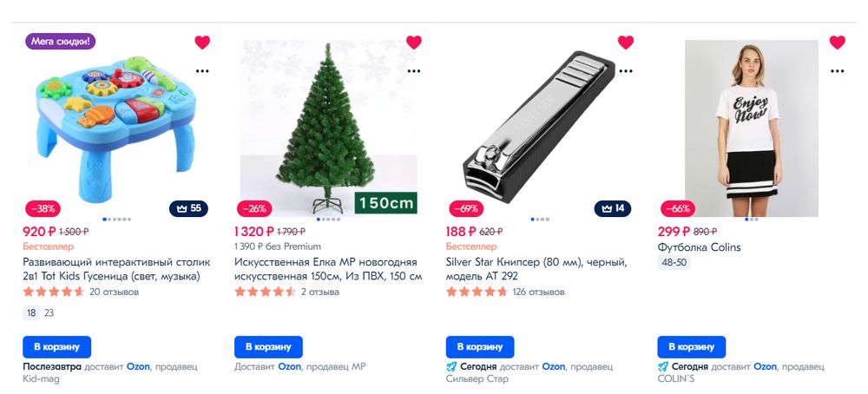The height and width of the screenshot is (394, 868).
Task: Click the -69% discount badge on the clipper
Action: 465,208
